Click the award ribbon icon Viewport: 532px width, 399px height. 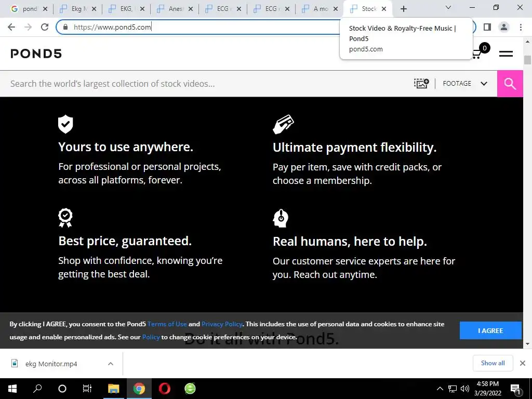(x=65, y=218)
